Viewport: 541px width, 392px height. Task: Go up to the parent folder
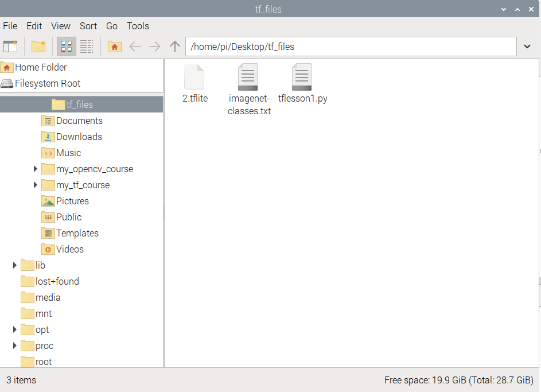point(175,46)
